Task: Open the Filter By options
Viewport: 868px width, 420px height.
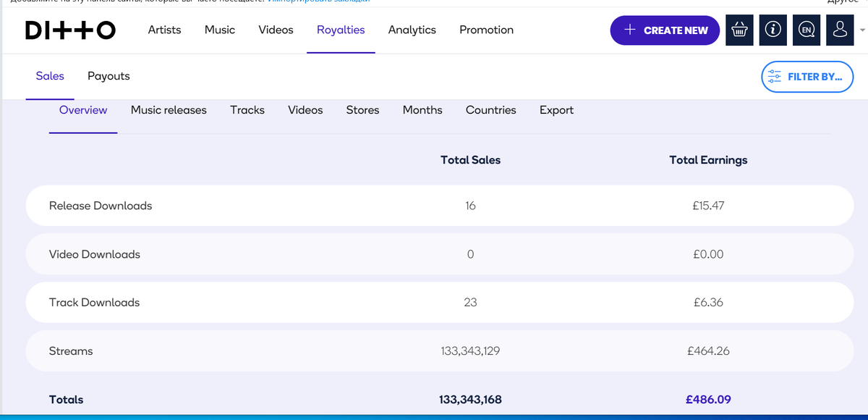Action: coord(807,77)
